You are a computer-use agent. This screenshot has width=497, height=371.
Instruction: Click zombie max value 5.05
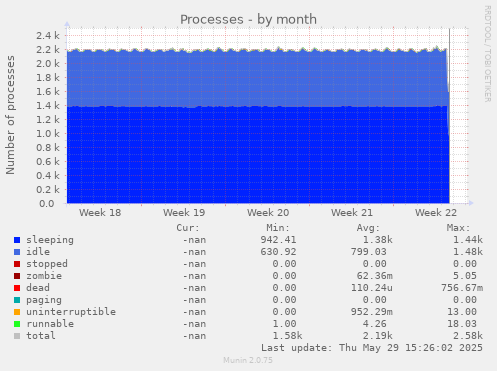click(x=465, y=276)
